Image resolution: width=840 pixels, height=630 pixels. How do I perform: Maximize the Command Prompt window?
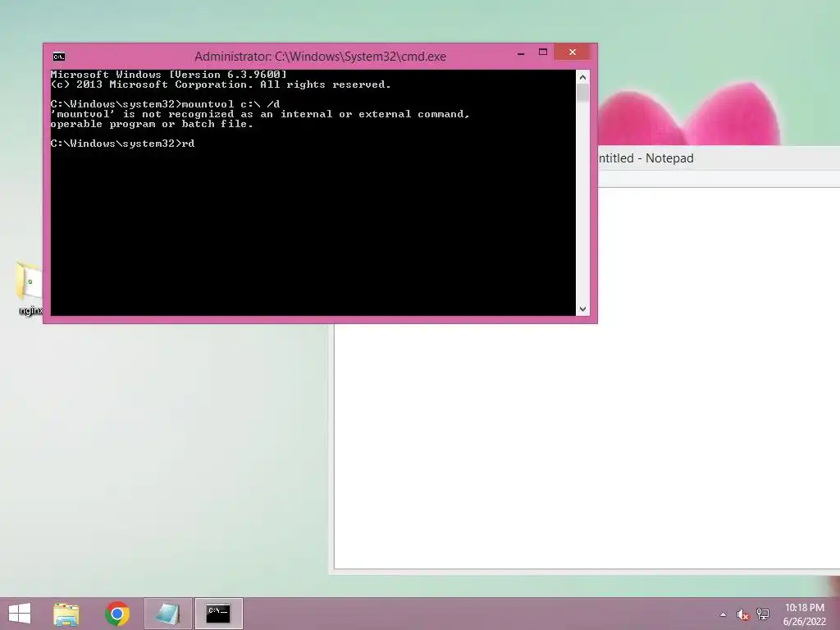pos(543,52)
